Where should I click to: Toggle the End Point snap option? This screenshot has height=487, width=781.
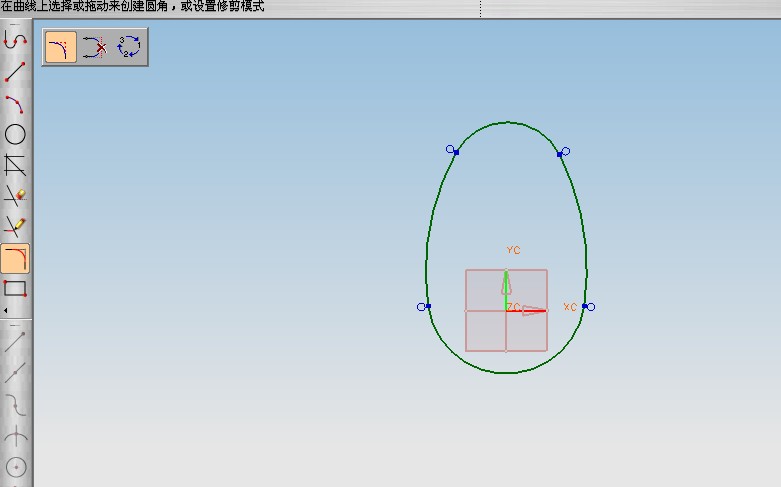click(x=15, y=342)
